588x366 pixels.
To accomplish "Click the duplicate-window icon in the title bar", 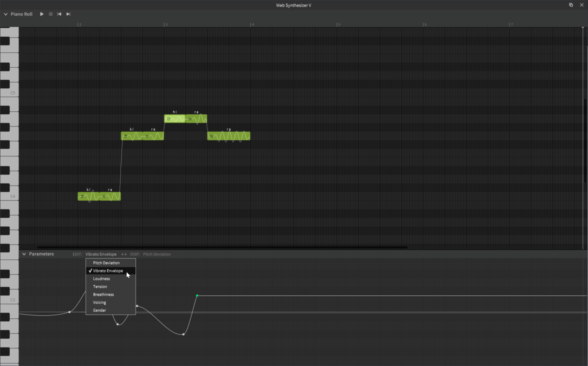I will click(x=571, y=5).
